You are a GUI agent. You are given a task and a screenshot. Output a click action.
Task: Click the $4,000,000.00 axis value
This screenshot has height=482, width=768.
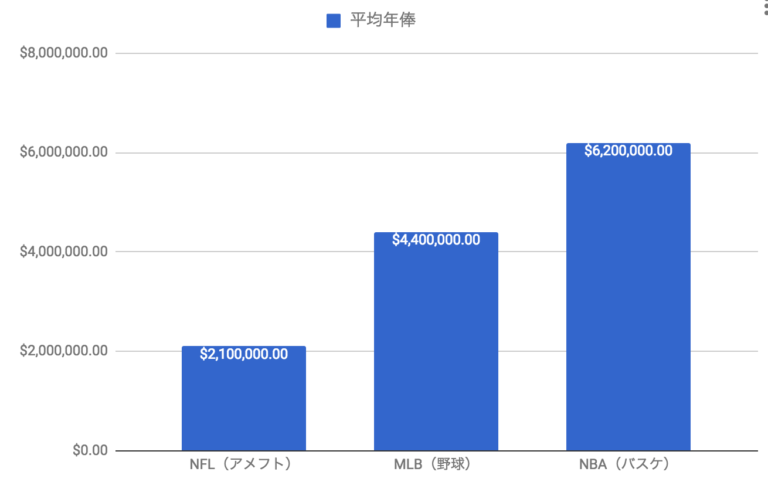click(64, 252)
